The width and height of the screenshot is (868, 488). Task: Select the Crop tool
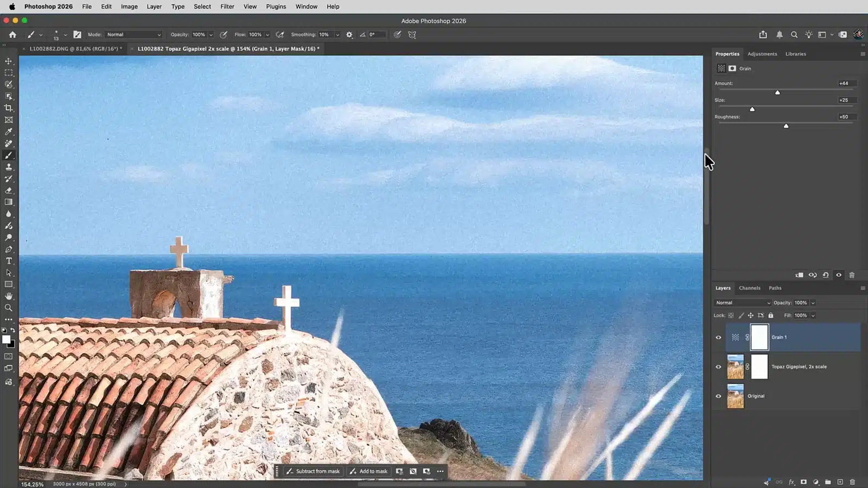tap(9, 108)
